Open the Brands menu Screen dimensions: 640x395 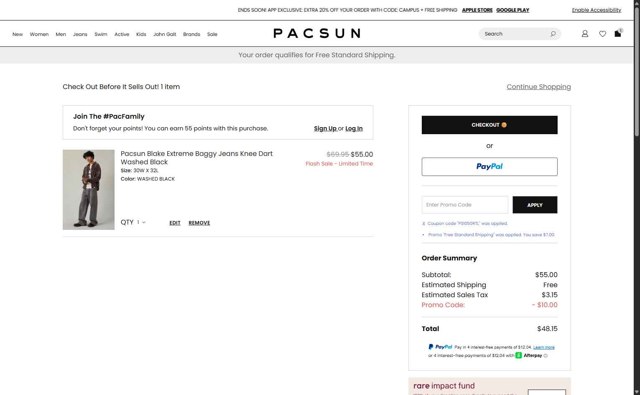coord(191,34)
